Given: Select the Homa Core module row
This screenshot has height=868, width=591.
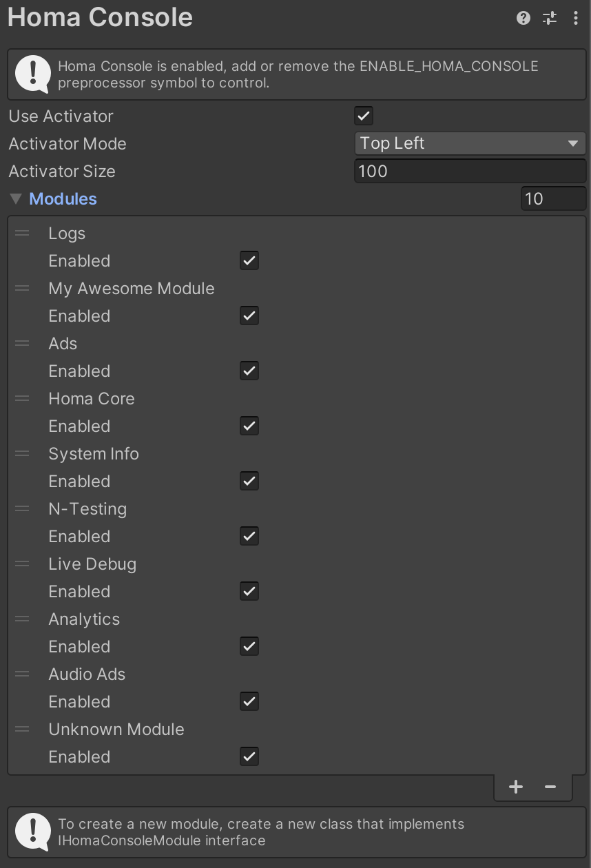Looking at the screenshot, I should pyautogui.click(x=297, y=399).
